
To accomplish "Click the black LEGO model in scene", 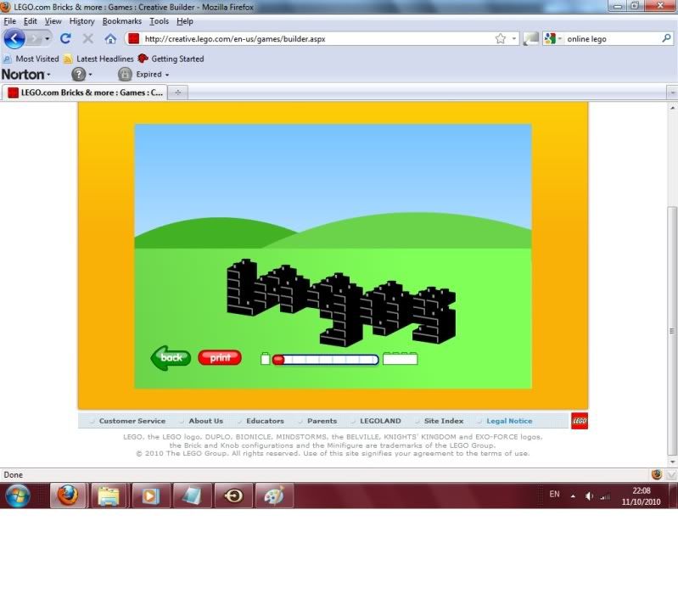I will (x=341, y=302).
